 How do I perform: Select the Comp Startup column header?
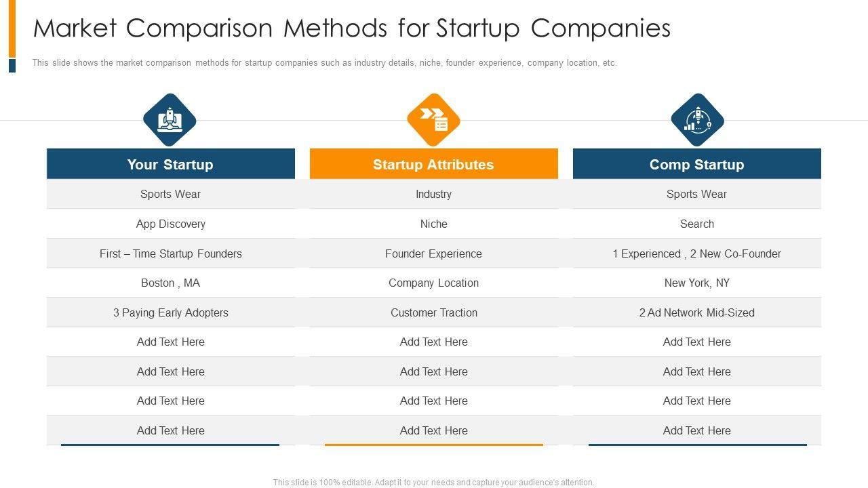[696, 165]
